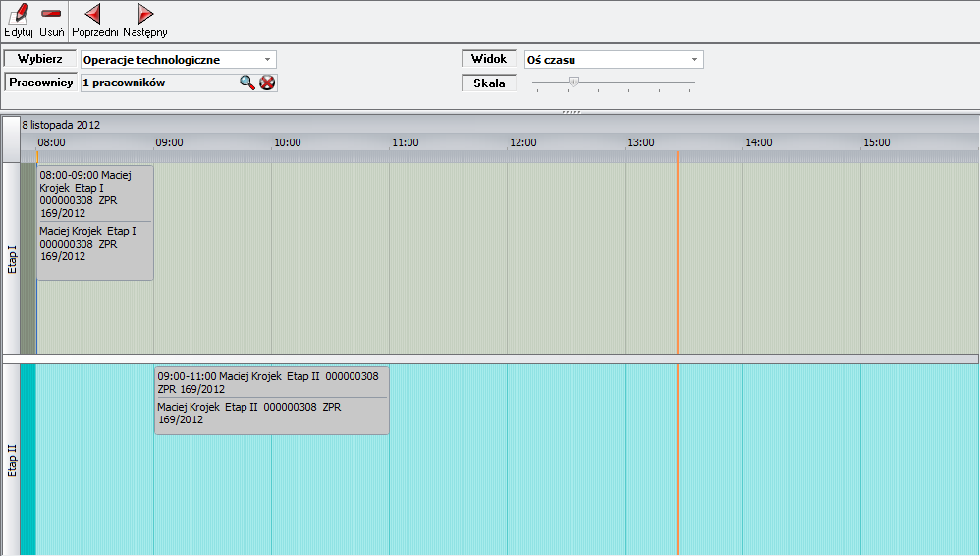Click the Wybierz label button
Image resolution: width=980 pixels, height=556 pixels.
tap(40, 59)
